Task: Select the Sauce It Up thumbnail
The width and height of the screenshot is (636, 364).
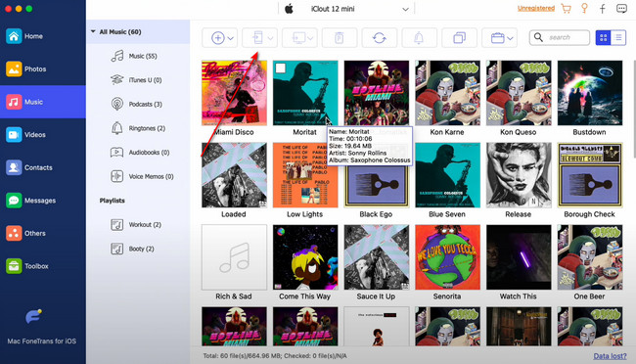Action: coord(376,257)
